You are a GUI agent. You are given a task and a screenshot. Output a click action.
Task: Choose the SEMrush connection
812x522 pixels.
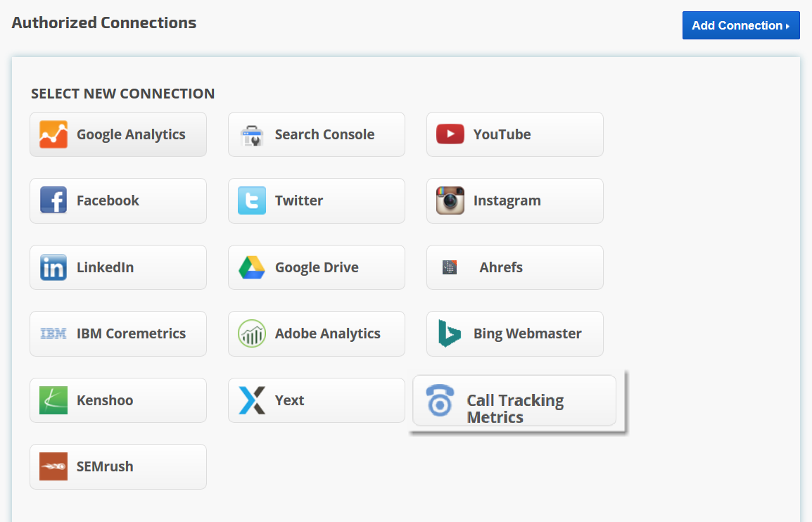pos(118,466)
